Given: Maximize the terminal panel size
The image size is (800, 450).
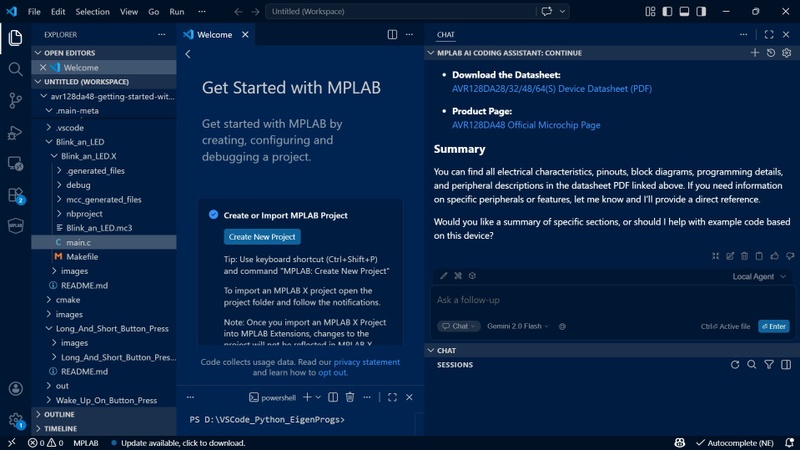Looking at the screenshot, I should 392,397.
